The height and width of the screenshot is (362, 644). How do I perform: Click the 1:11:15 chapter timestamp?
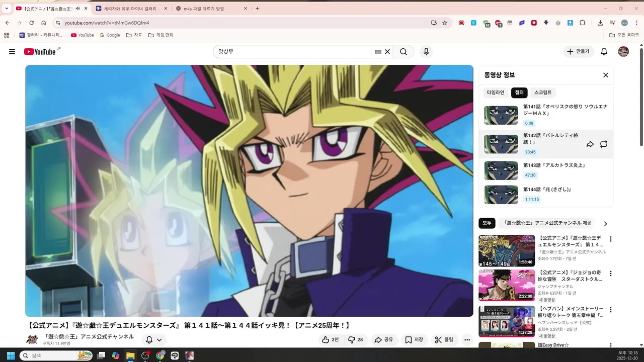(532, 199)
